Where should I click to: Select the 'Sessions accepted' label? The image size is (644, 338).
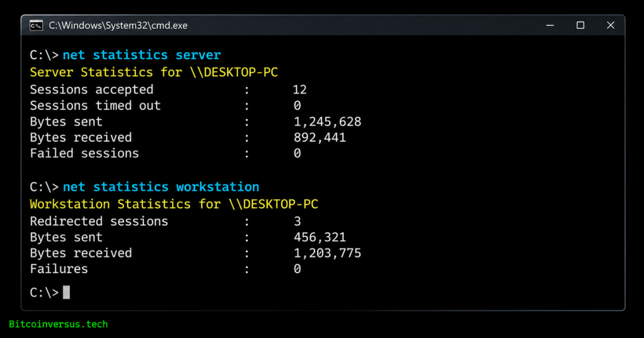(92, 89)
